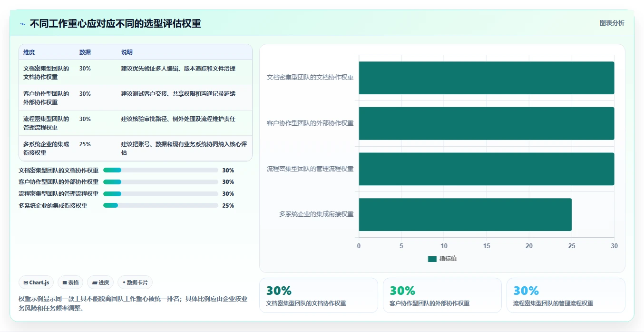Click the 数据 column header
644x332 pixels.
85,52
